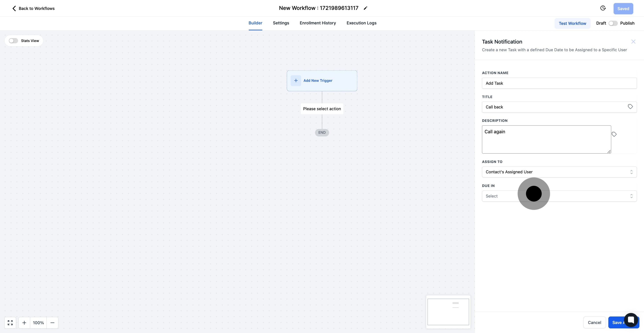Click the fullscreen fit-view icon
This screenshot has height=333, width=644.
10,322
